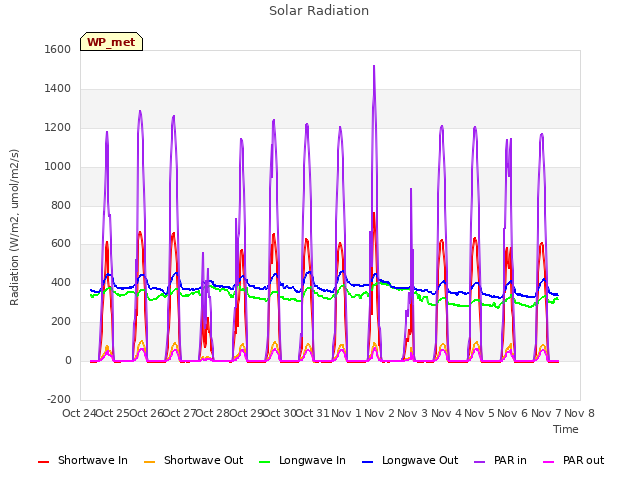
Task: Select the Longwave Out legend entry
Action: click(x=410, y=460)
